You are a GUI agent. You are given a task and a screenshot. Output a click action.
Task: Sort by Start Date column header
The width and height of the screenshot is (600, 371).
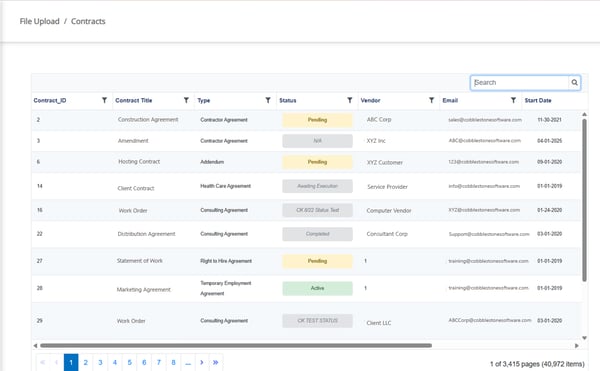(x=538, y=101)
